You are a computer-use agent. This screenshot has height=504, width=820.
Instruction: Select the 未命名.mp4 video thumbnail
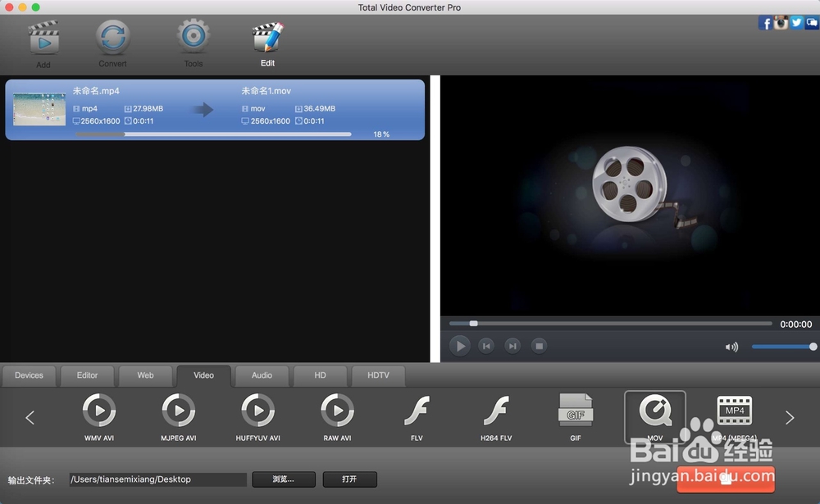pos(39,109)
